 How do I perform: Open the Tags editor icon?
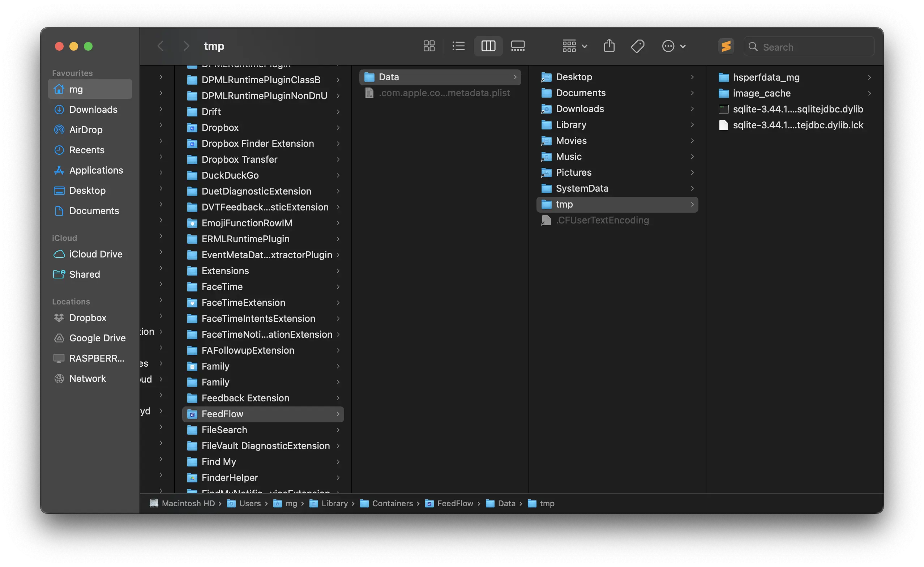[637, 46]
